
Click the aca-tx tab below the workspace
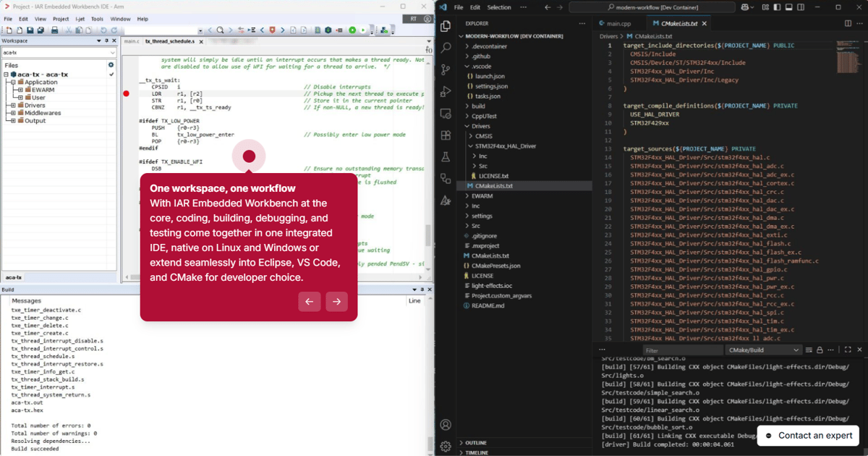point(13,278)
